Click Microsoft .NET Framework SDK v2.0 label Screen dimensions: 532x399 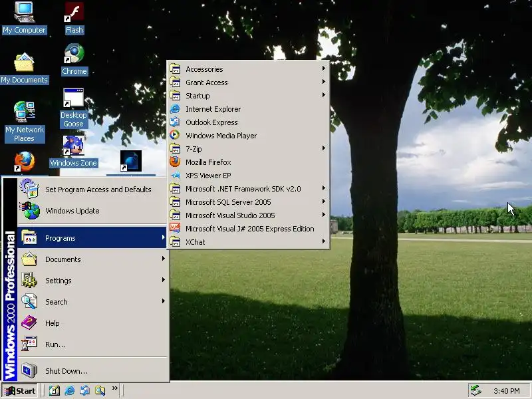243,189
